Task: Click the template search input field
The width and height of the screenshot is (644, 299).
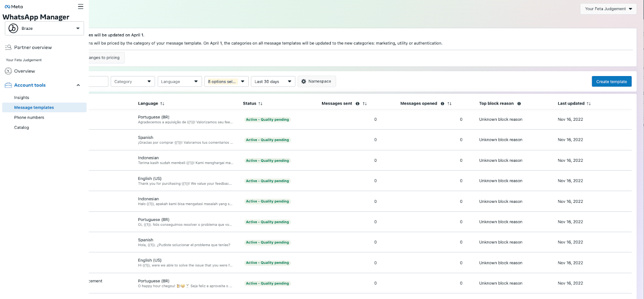Action: pyautogui.click(x=98, y=81)
